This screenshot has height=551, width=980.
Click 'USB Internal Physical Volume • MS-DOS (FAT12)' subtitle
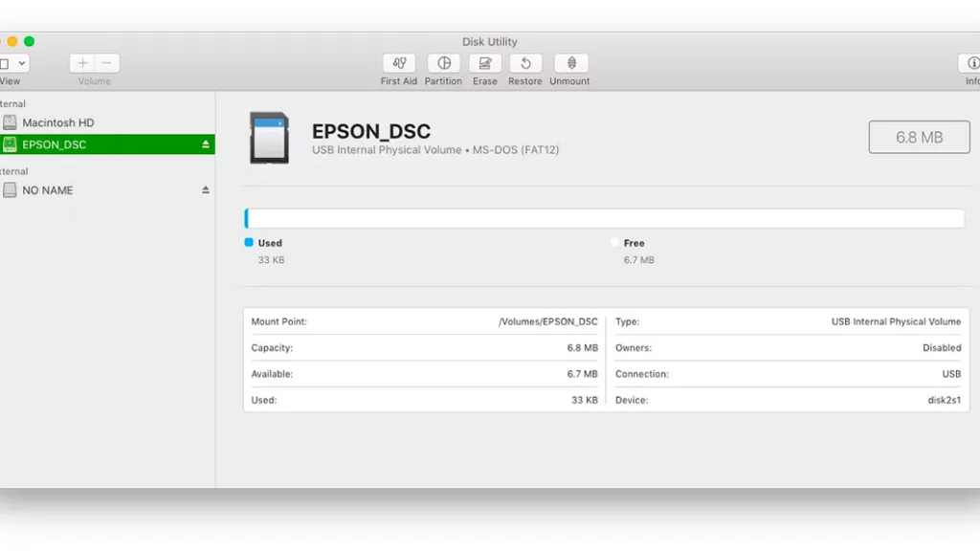(435, 150)
